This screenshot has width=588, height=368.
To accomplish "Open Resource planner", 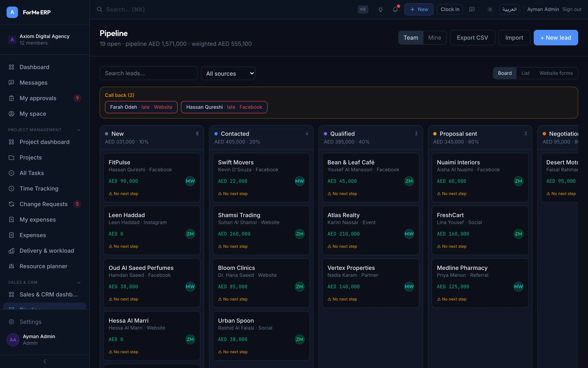I will pyautogui.click(x=45, y=266).
